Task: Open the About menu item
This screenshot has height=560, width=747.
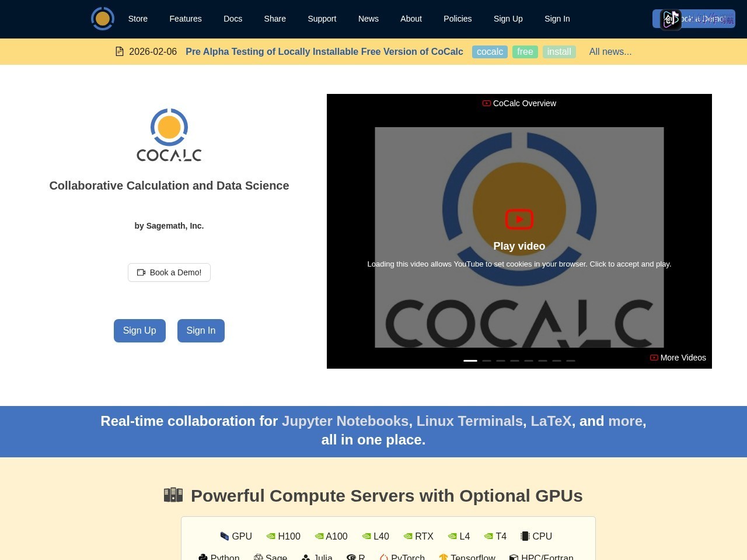Action: click(x=411, y=19)
